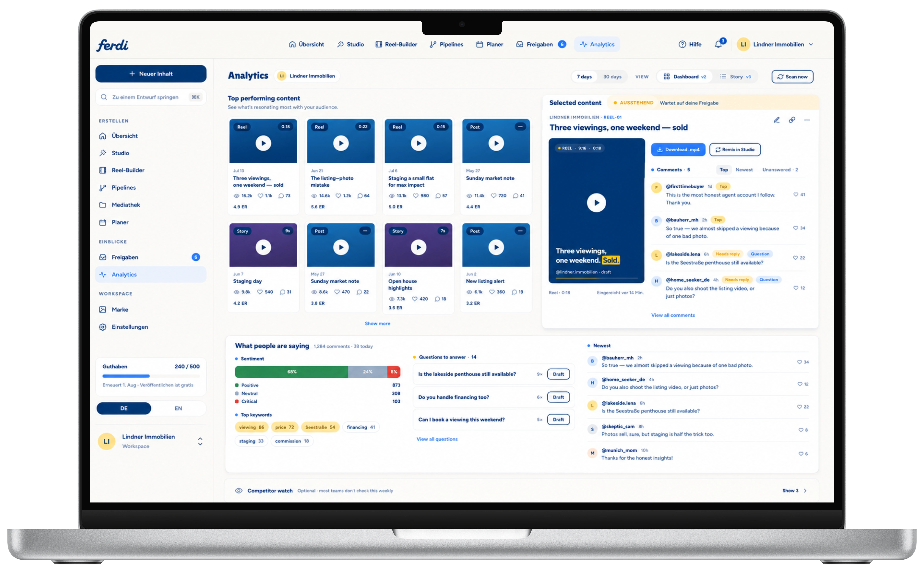Open Pipelines in top navigation
This screenshot has height=570, width=924.
446,44
